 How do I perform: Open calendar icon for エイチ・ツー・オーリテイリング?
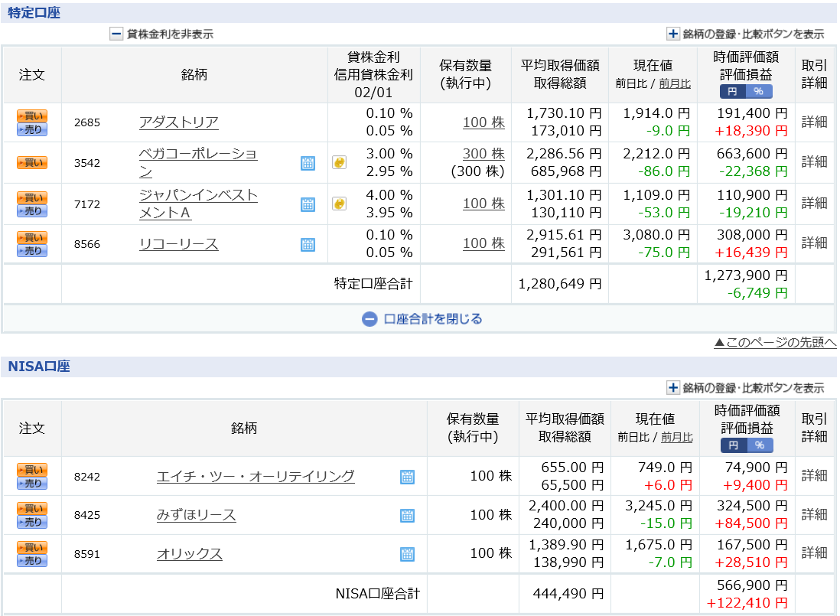point(408,477)
